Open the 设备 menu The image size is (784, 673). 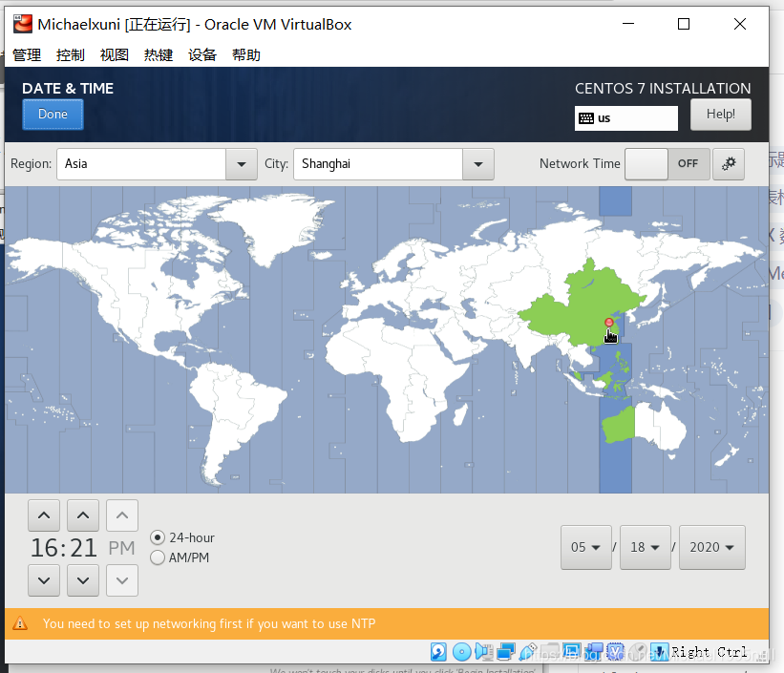click(x=202, y=55)
